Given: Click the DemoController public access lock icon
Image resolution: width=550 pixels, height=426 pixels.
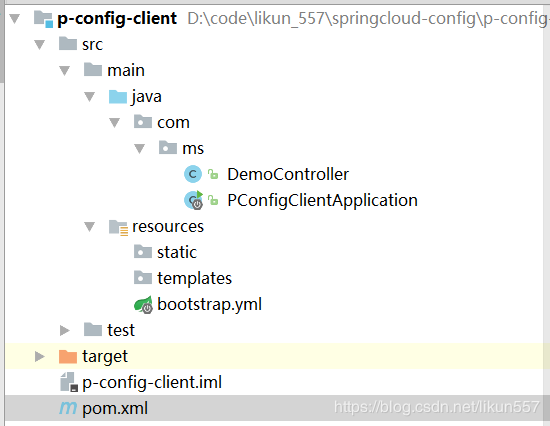Looking at the screenshot, I should [x=213, y=174].
